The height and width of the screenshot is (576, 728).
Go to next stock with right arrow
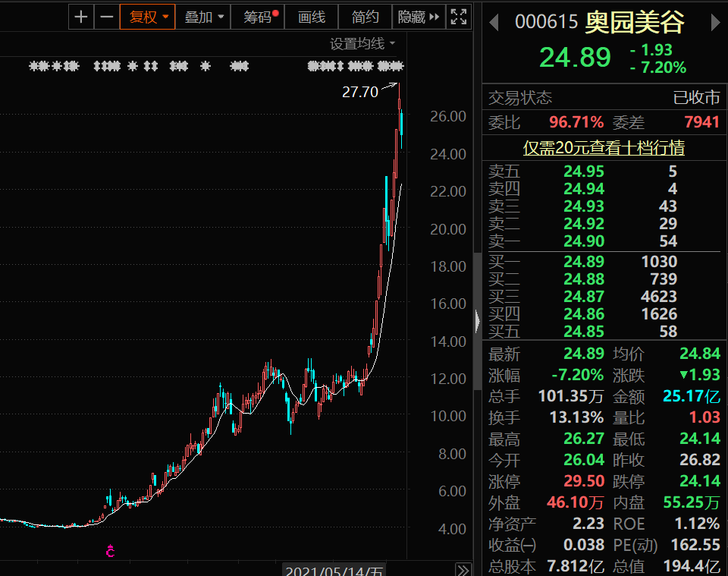[715, 23]
